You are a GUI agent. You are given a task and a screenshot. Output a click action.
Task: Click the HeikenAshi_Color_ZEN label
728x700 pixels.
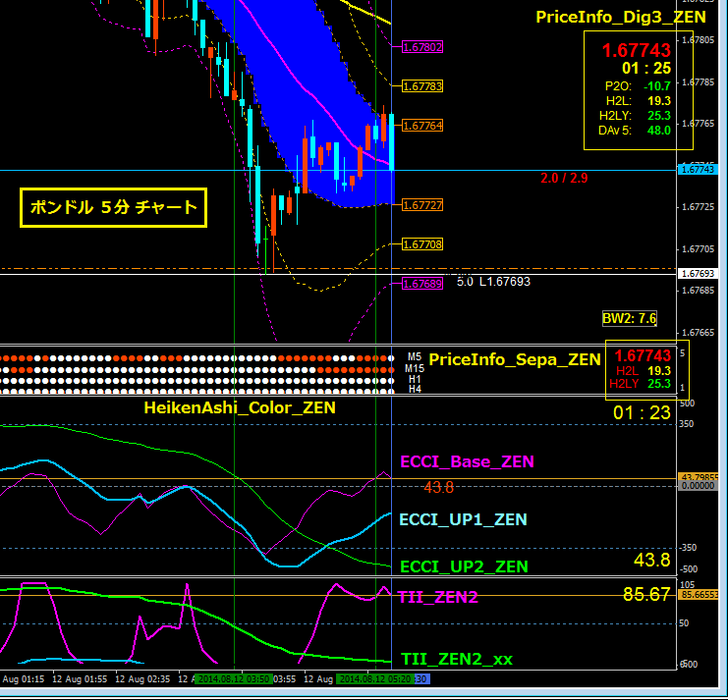240,407
